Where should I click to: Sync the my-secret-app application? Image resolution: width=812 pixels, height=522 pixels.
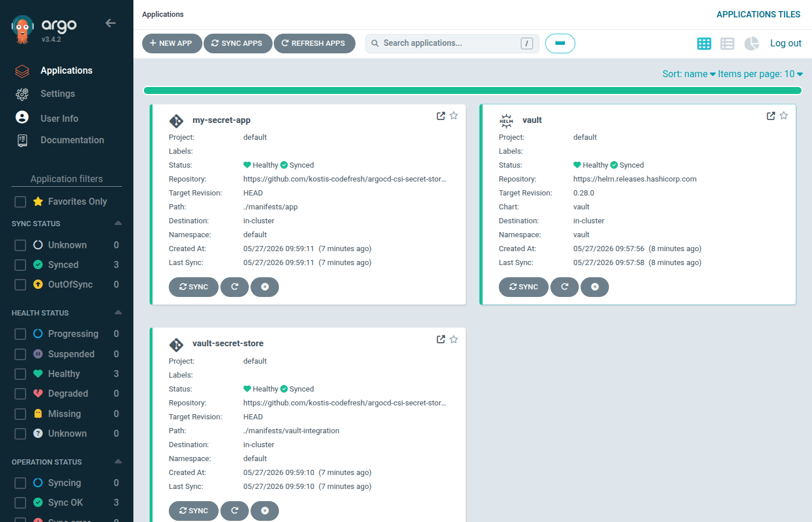(x=194, y=287)
